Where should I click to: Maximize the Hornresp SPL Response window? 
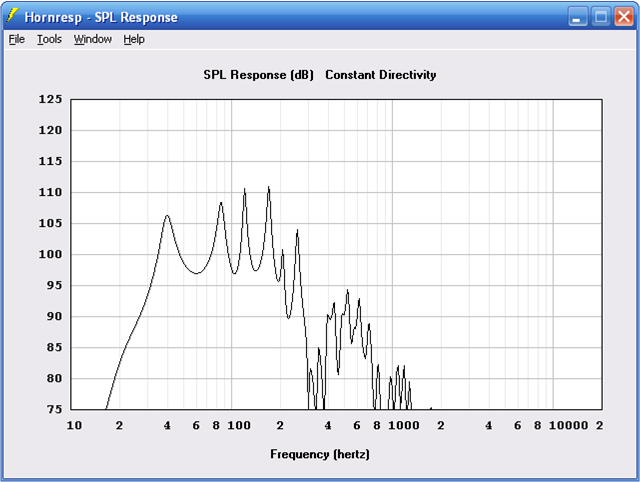tap(601, 17)
